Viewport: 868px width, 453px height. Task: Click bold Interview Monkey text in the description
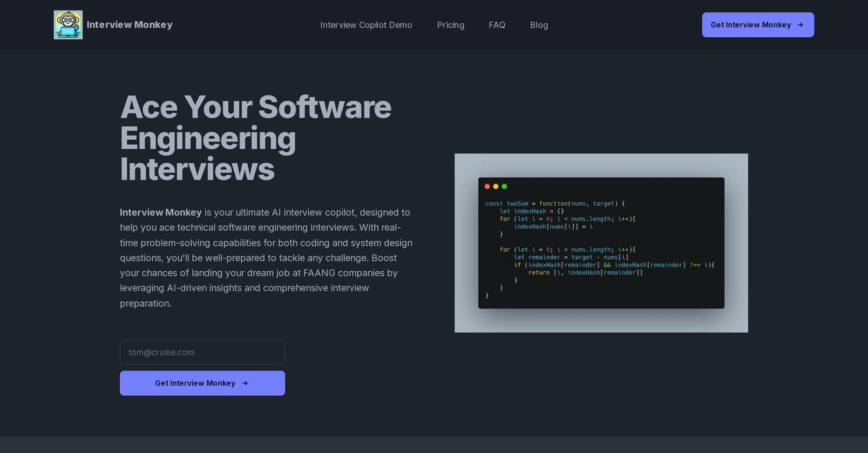pyautogui.click(x=161, y=212)
